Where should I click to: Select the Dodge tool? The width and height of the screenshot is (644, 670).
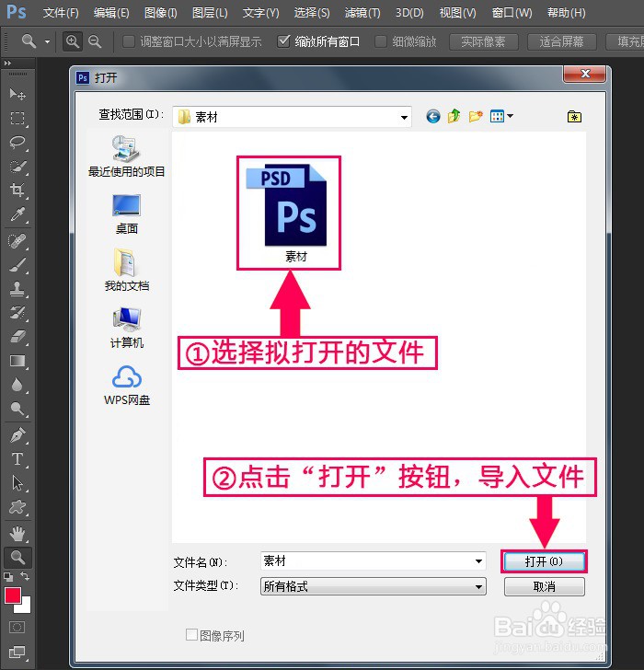click(17, 409)
